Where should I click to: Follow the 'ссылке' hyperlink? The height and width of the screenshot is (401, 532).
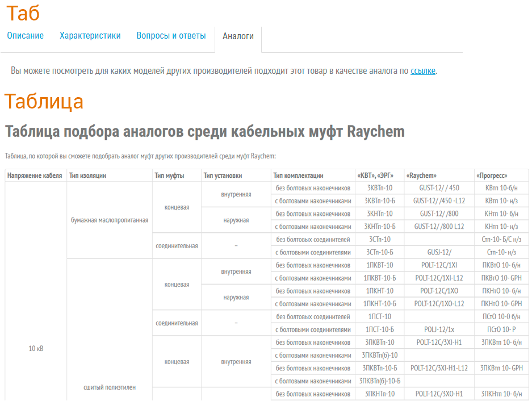423,71
